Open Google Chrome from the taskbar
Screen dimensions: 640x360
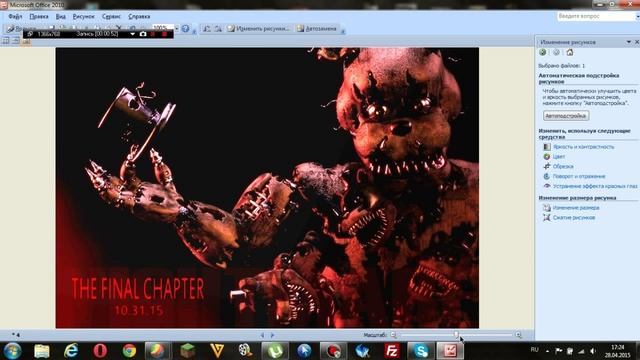pos(129,351)
